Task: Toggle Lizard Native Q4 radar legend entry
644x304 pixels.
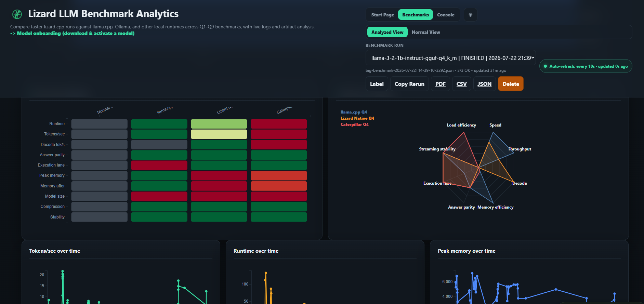Action: pos(357,118)
